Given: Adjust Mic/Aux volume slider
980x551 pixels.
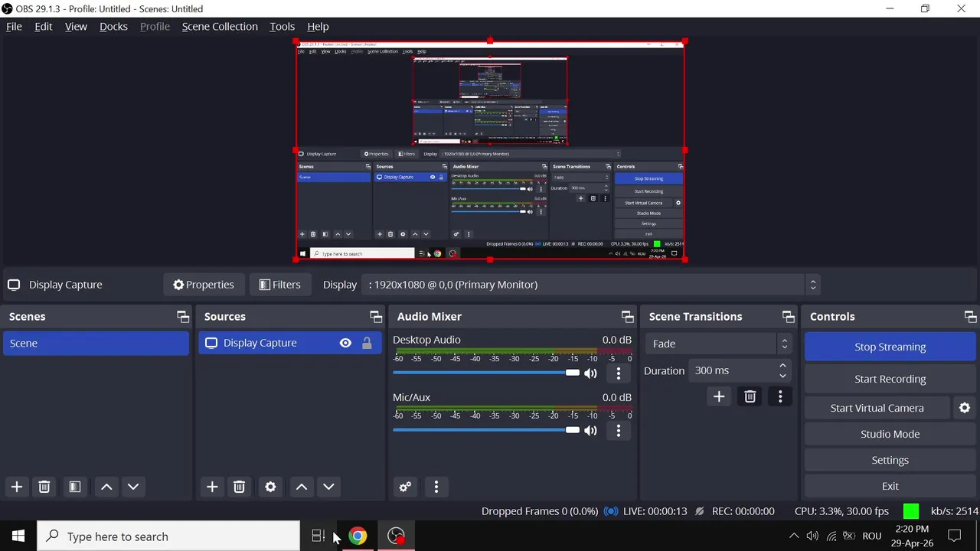Looking at the screenshot, I should [x=486, y=430].
